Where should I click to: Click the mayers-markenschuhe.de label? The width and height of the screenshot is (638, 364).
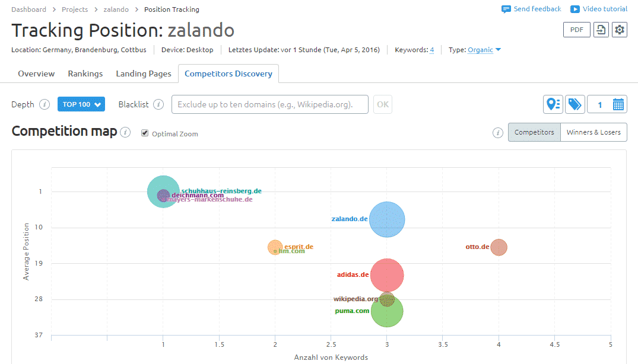point(210,199)
